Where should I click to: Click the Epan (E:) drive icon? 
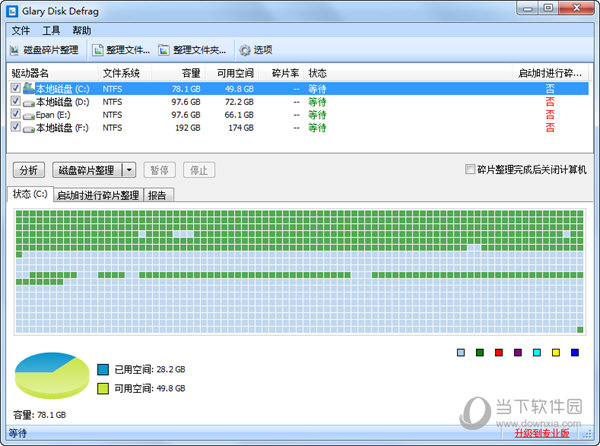[x=29, y=116]
